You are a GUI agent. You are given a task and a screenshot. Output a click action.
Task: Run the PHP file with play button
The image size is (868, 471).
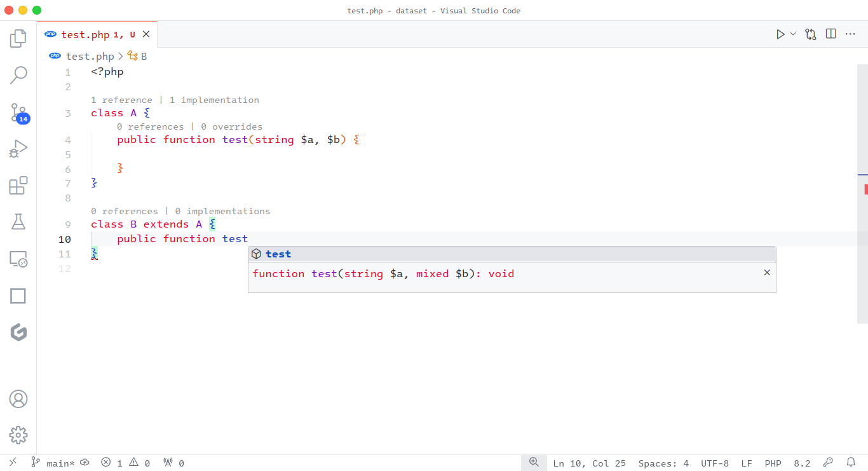click(x=780, y=34)
